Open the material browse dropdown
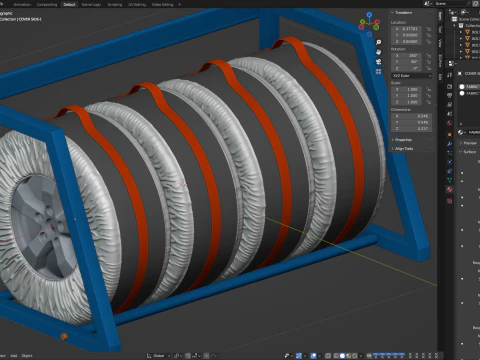The image size is (480, 360). pos(461,132)
